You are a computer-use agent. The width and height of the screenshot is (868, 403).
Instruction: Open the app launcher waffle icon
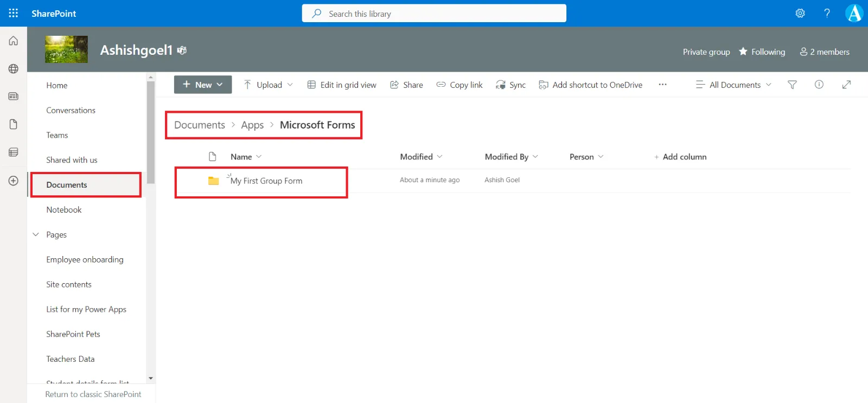[13, 13]
